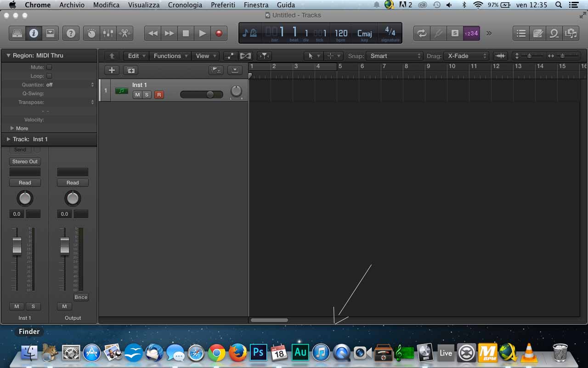Screen dimensions: 588x368
Task: Open the Command-click crosshair tool dropdown
Action: [334, 56]
